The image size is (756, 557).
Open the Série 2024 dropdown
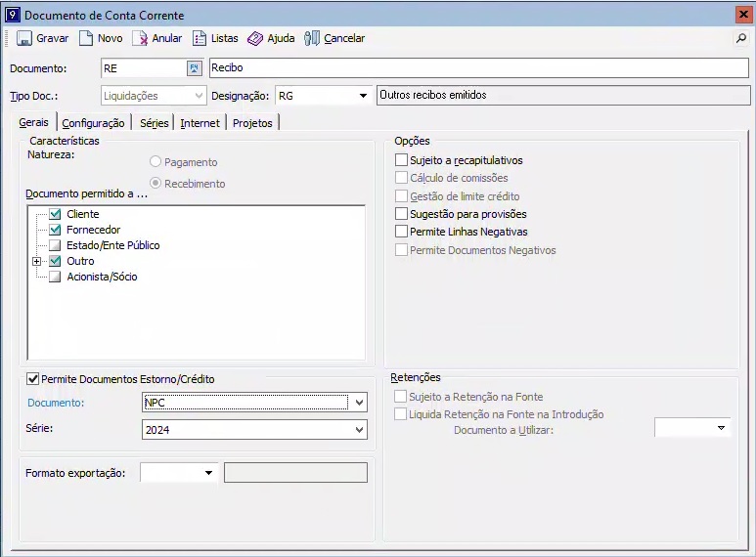(359, 430)
